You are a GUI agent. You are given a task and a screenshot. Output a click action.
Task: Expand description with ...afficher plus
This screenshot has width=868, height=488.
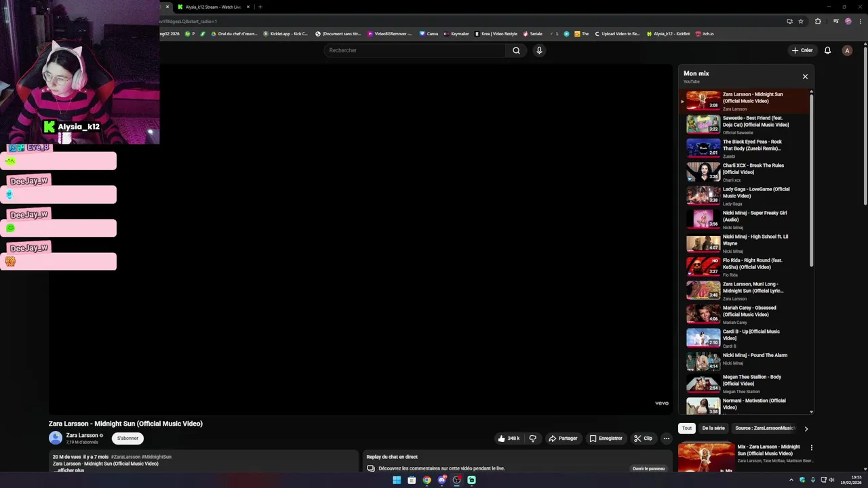tap(68, 470)
